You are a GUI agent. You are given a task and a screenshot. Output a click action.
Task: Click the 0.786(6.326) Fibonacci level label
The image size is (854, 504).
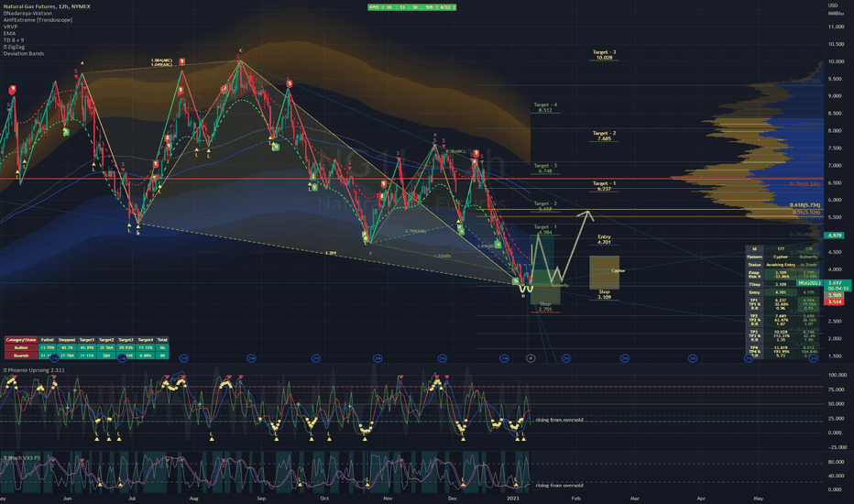click(805, 185)
